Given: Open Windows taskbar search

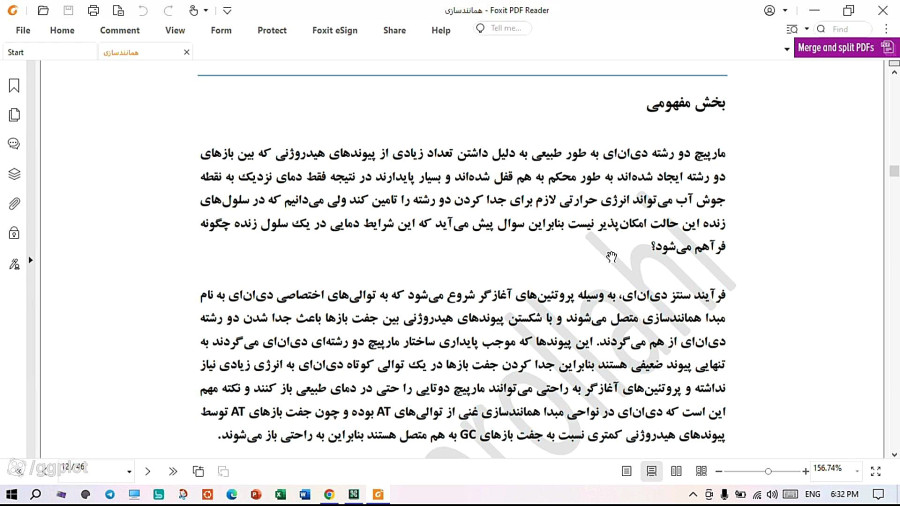Looking at the screenshot, I should pyautogui.click(x=36, y=494).
